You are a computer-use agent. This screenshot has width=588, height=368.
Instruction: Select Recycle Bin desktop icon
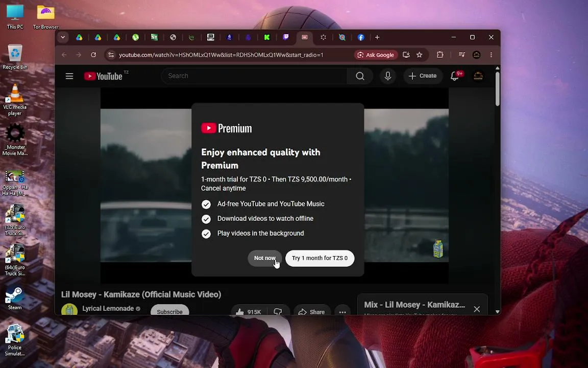tap(15, 57)
